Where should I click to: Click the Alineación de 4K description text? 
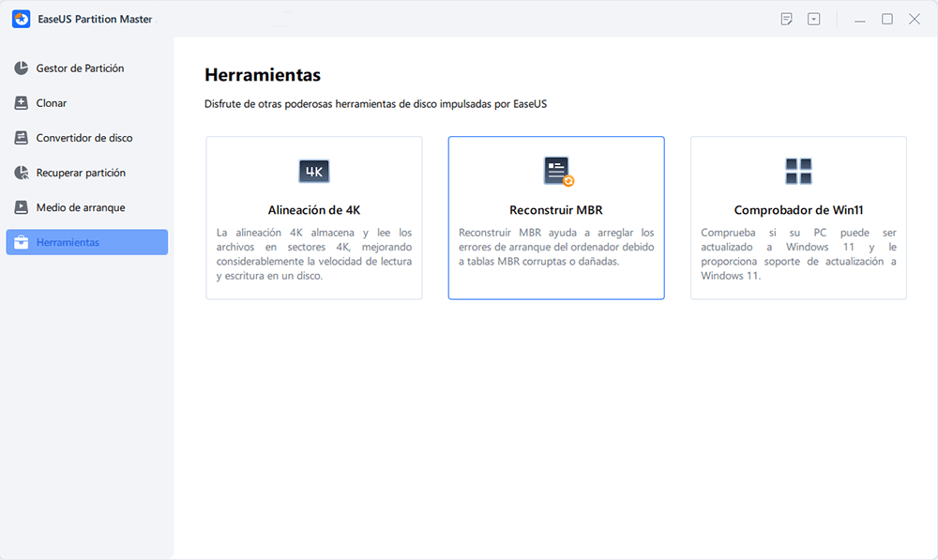point(314,254)
